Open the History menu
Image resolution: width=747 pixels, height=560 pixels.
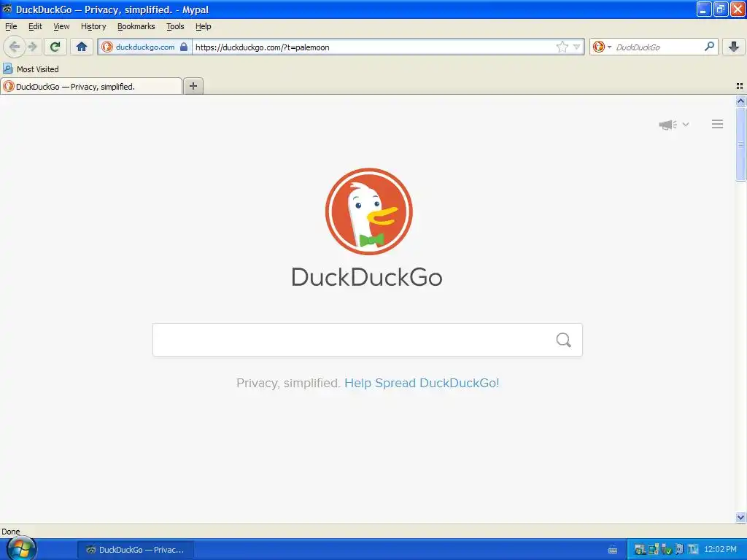pos(93,26)
